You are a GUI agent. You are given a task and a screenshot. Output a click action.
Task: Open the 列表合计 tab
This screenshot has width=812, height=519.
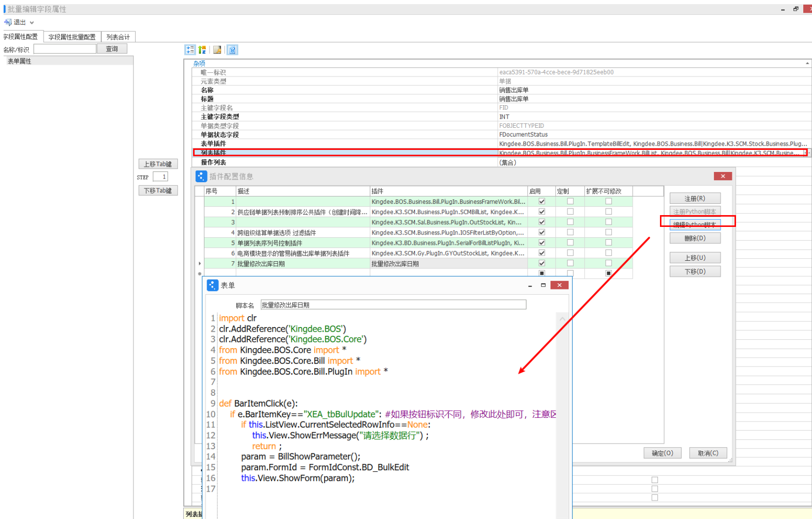[x=118, y=37]
